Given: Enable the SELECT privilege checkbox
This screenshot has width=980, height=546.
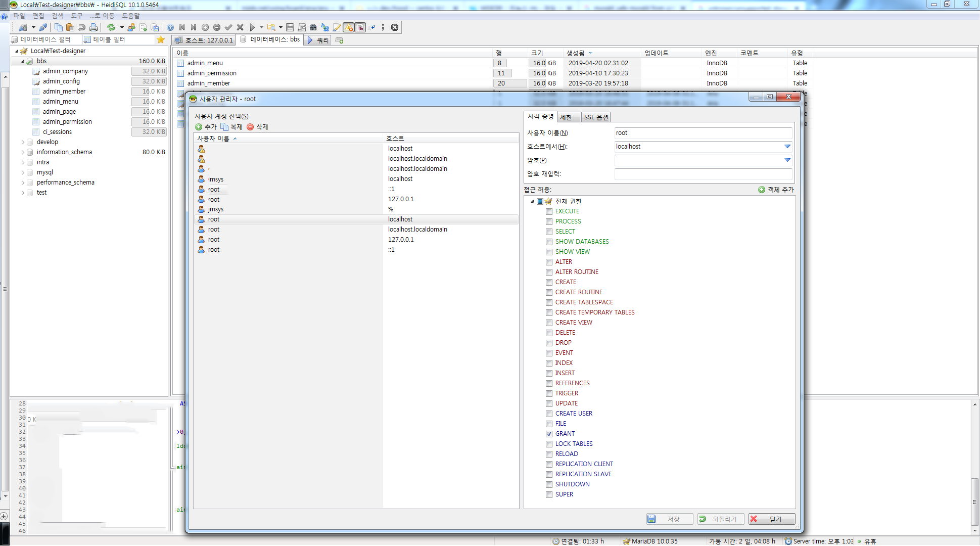Looking at the screenshot, I should tap(549, 232).
